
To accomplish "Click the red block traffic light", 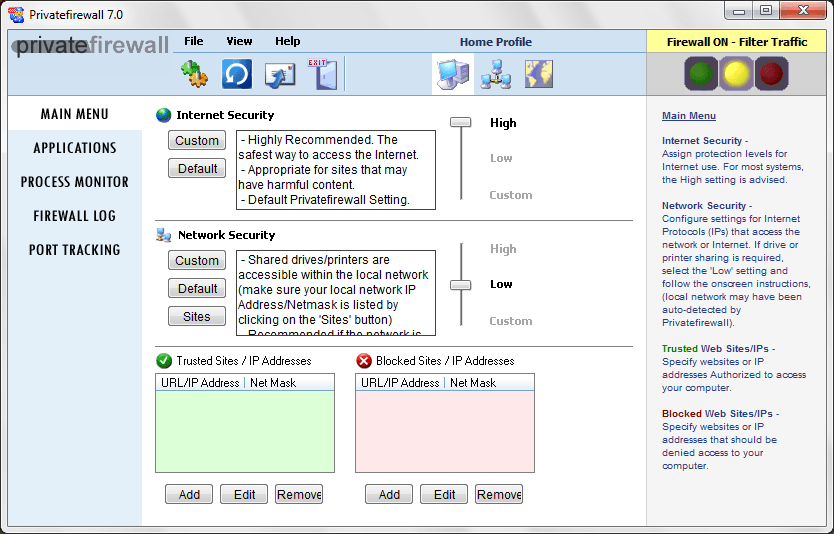I will [771, 74].
